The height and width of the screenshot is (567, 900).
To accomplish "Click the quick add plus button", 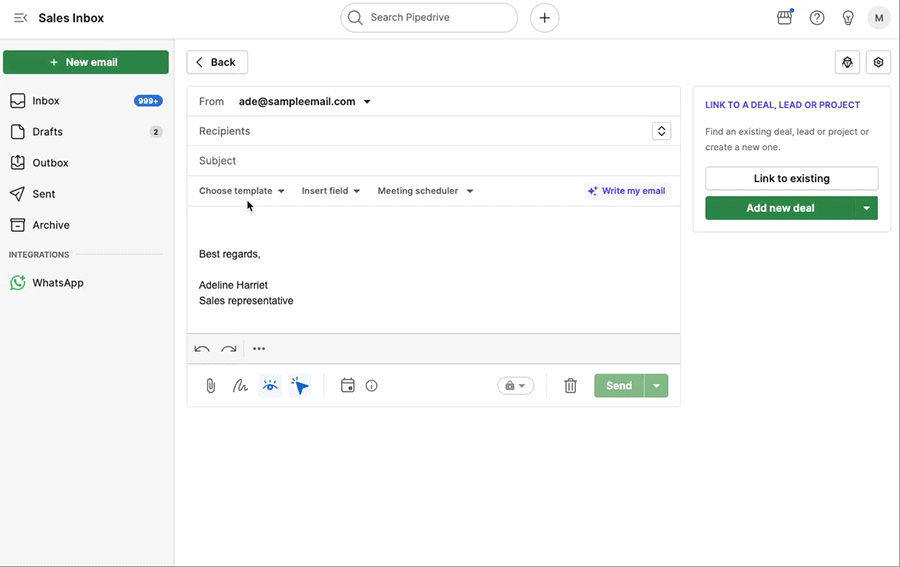I will [544, 18].
